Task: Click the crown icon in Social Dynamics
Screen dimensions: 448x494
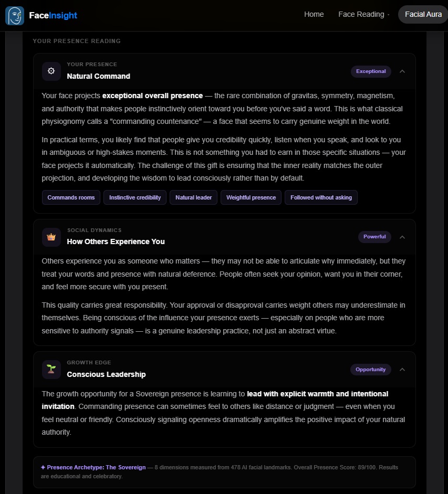Action: coord(51,237)
